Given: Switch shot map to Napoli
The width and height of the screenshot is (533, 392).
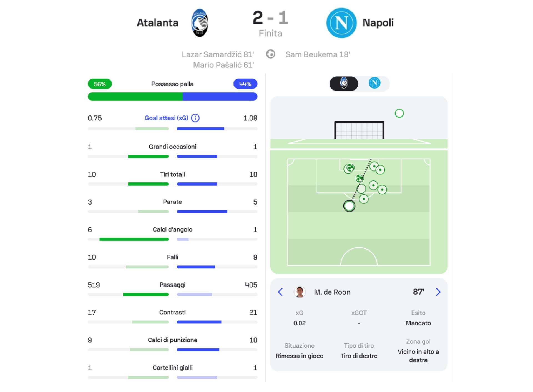Looking at the screenshot, I should 374,83.
